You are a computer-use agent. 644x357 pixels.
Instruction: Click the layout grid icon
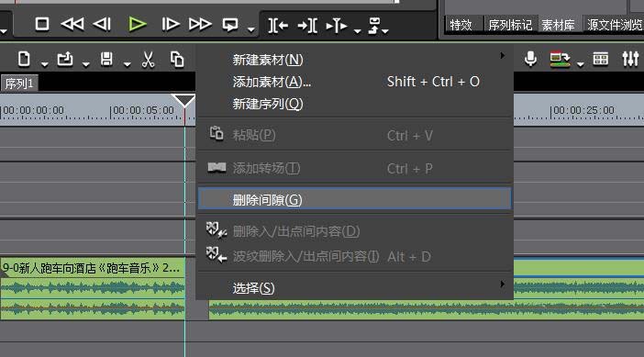coord(601,59)
